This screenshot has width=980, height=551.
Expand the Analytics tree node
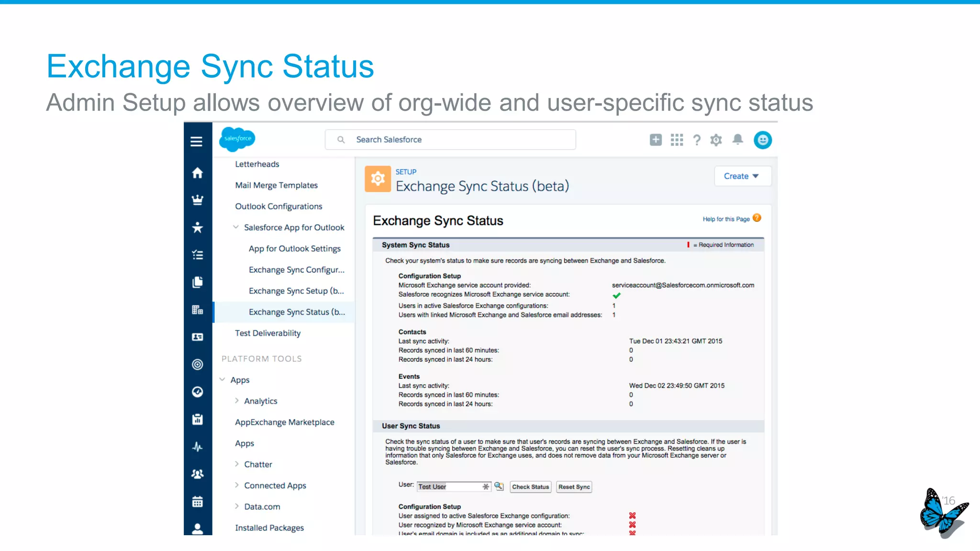(x=236, y=401)
